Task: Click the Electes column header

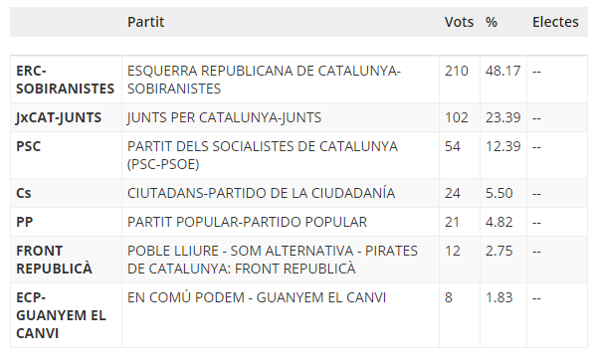Action: 555,22
